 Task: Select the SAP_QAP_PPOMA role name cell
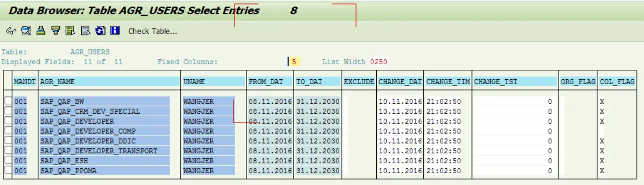click(x=105, y=171)
